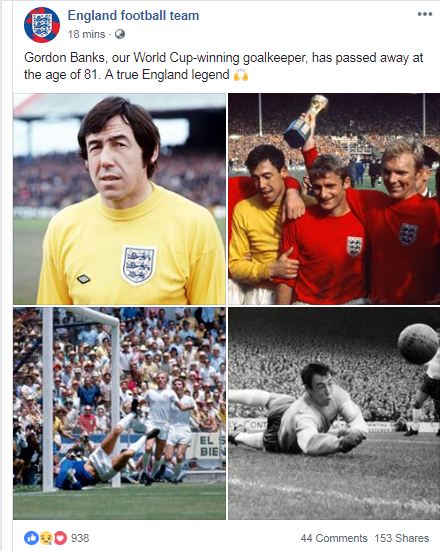Click the raised hands emoji in post
Image resolution: width=440 pixels, height=551 pixels.
[241, 75]
